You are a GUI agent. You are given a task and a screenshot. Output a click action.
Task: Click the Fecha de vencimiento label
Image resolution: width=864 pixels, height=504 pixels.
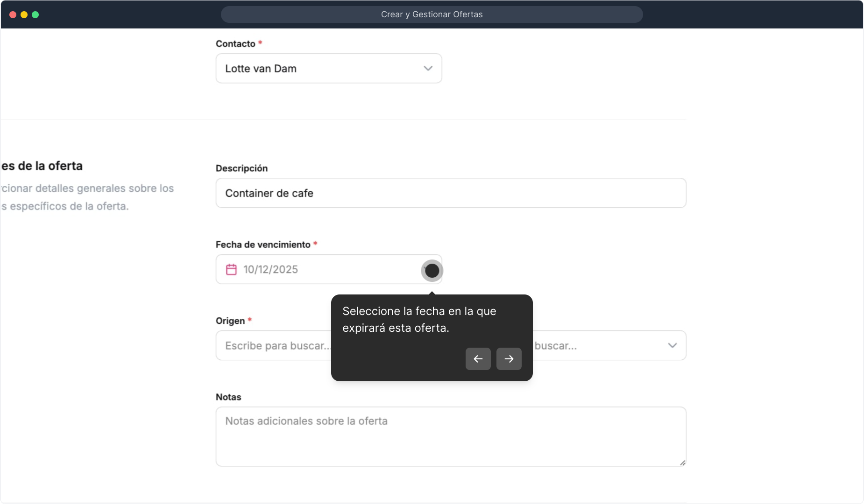point(263,245)
